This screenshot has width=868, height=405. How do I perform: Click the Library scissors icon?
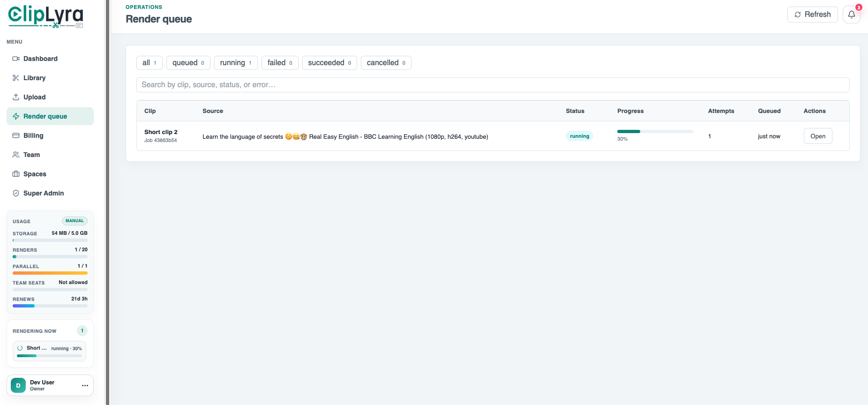[x=16, y=78]
